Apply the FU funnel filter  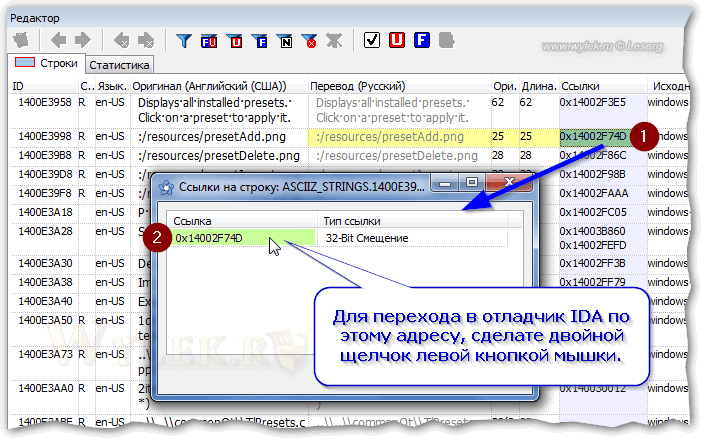[209, 41]
